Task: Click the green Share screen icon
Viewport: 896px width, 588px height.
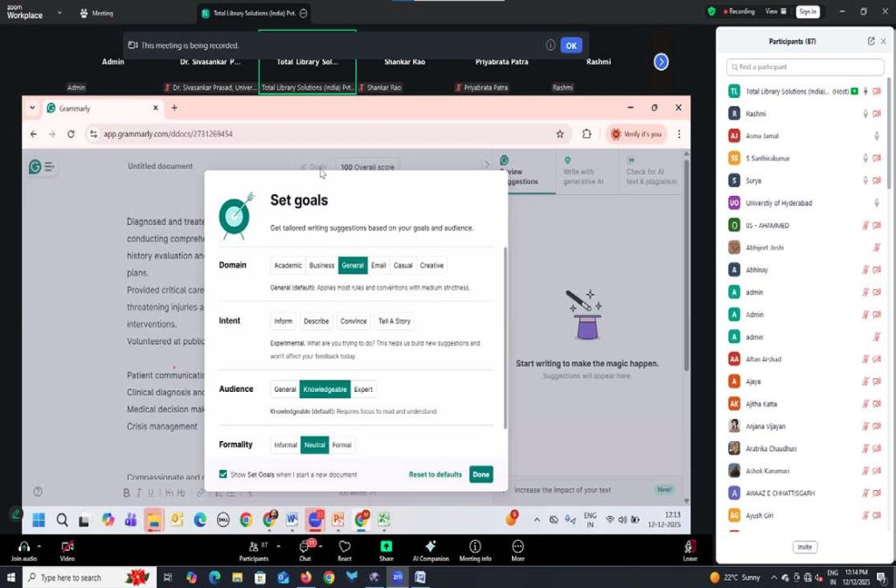Action: coord(386,546)
